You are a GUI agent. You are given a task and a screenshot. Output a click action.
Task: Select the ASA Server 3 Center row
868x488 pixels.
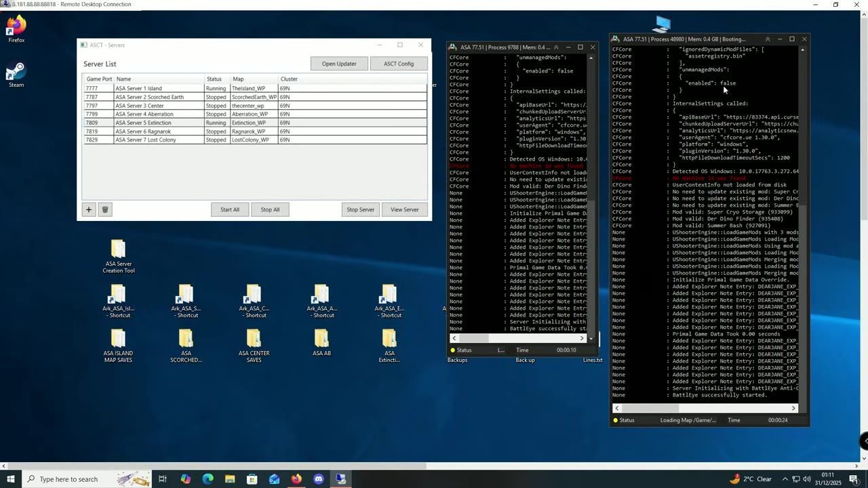point(255,106)
